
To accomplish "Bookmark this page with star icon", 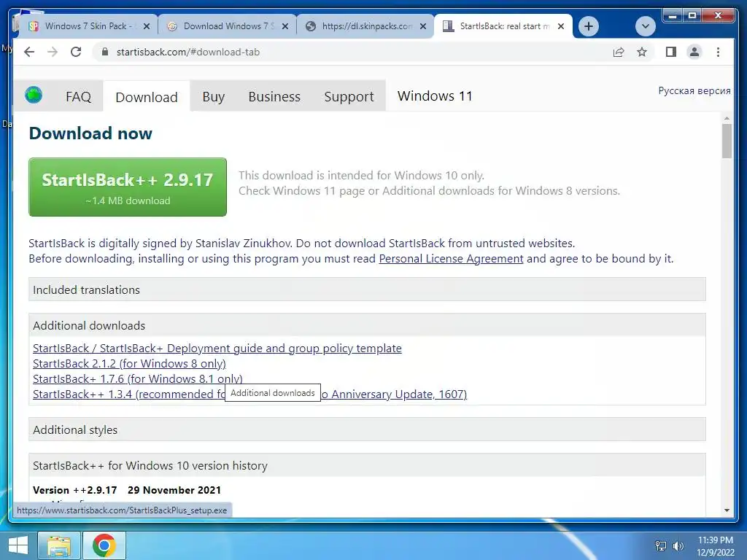I will (x=642, y=52).
